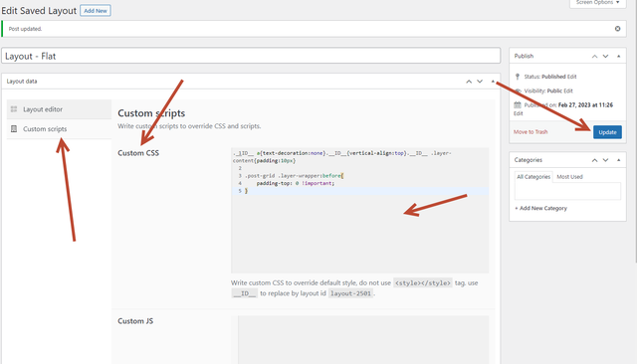The image size is (637, 364).
Task: Move Layout data panel down
Action: (480, 82)
